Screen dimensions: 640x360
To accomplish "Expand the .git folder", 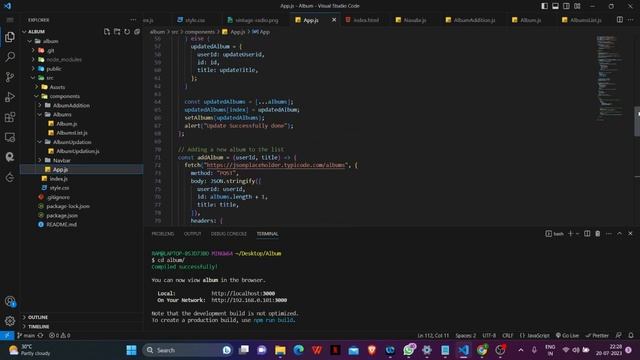I will 33,50.
